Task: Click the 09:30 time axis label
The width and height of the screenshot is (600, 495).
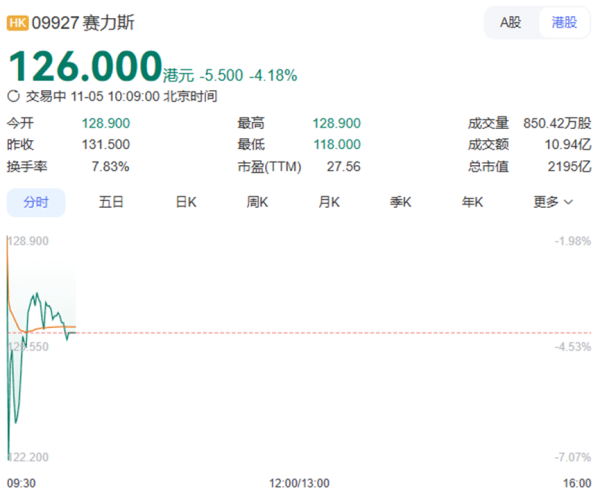Action: (21, 484)
